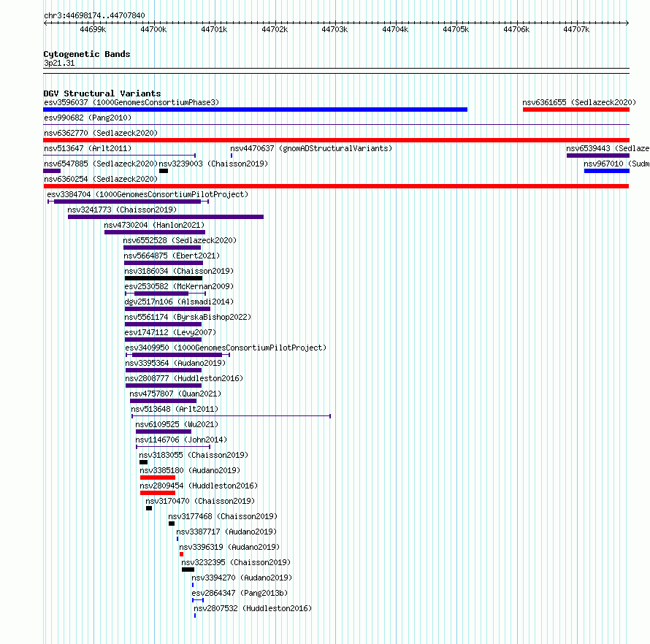Select esv3409950 1000GenomesConsortiumPilotProject label

pyautogui.click(x=226, y=348)
